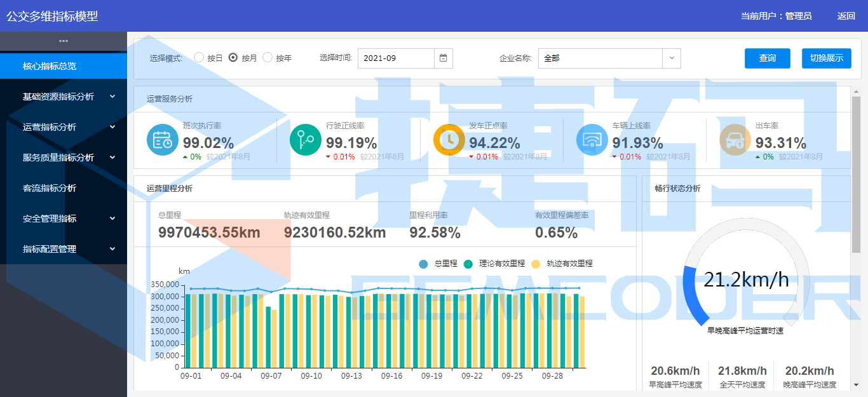
Task: Toggle 轨迹有效里程 series in chart legend
Action: click(562, 264)
